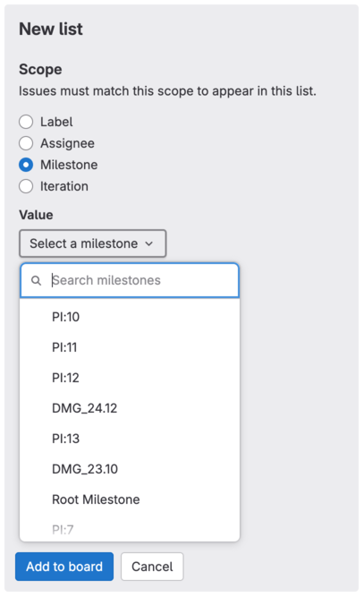364x597 pixels.
Task: Pick the DMG_24.12 milestone
Action: click(130, 408)
